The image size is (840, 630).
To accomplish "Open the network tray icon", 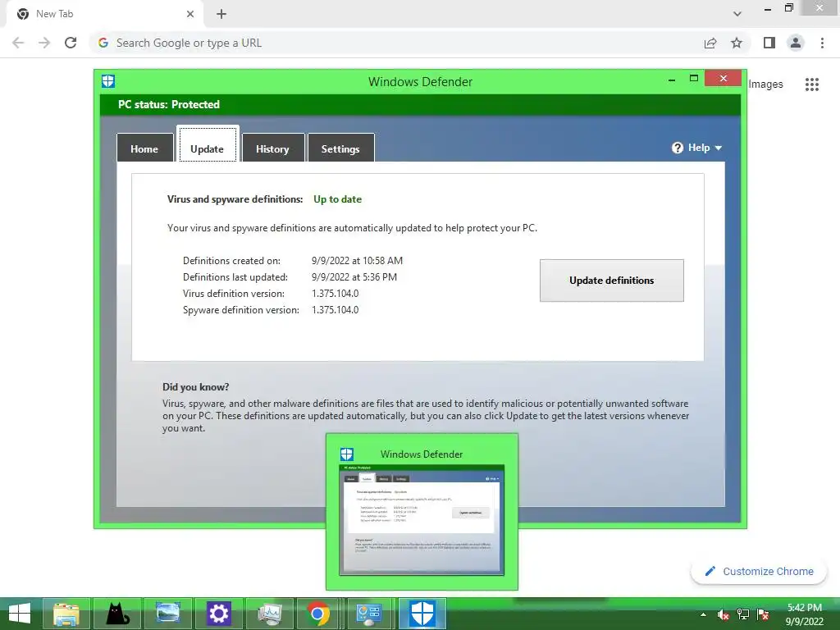I will pyautogui.click(x=743, y=614).
